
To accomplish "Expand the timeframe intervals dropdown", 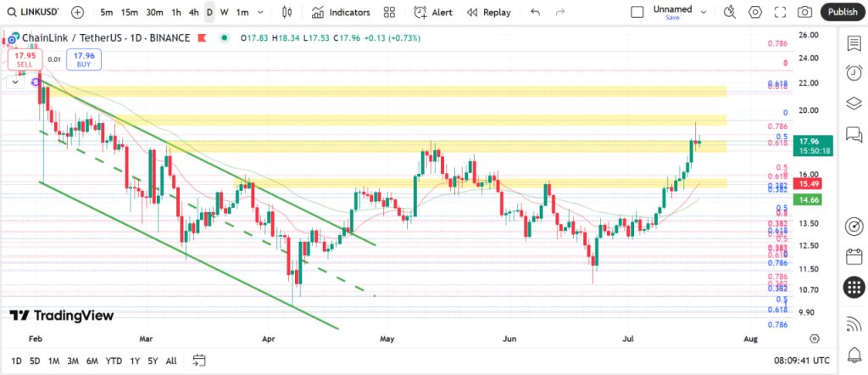I will coord(261,12).
